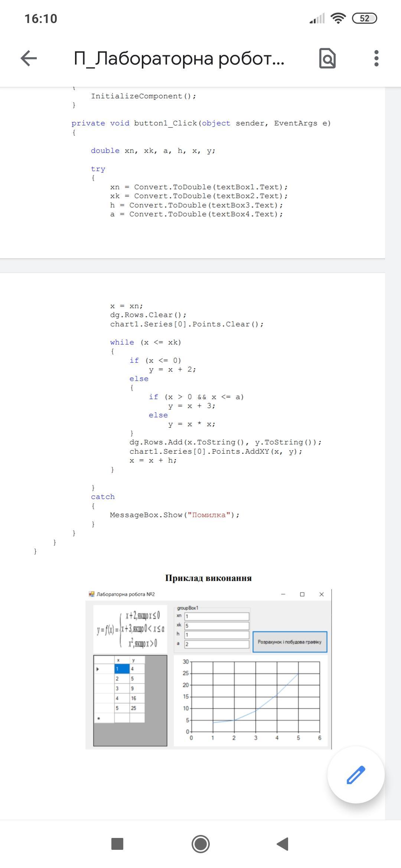Tap the line chart1.Series[0].Points.Clear();
This screenshot has height=868, width=401.
click(x=187, y=324)
